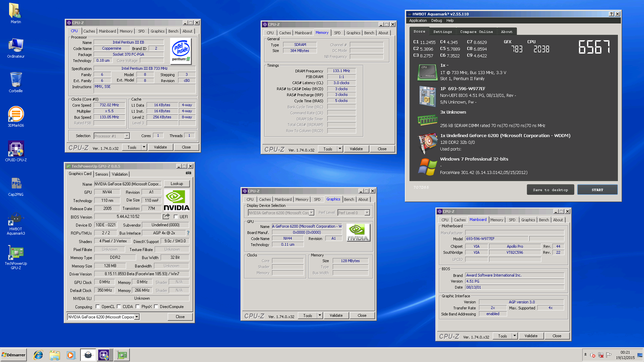
Task: Toggle the PhysX checkbox
Action: point(138,306)
